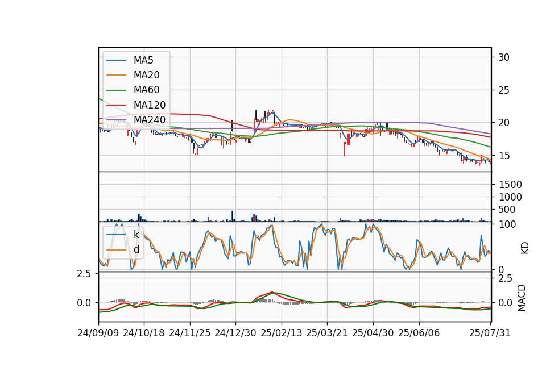Click the price axis value 15
The image size is (546, 392).
point(504,156)
